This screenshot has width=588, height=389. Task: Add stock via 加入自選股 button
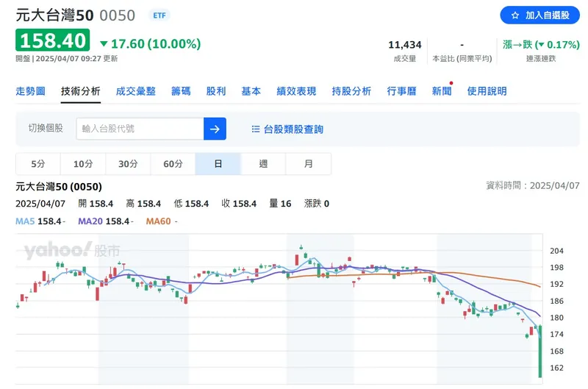point(539,15)
